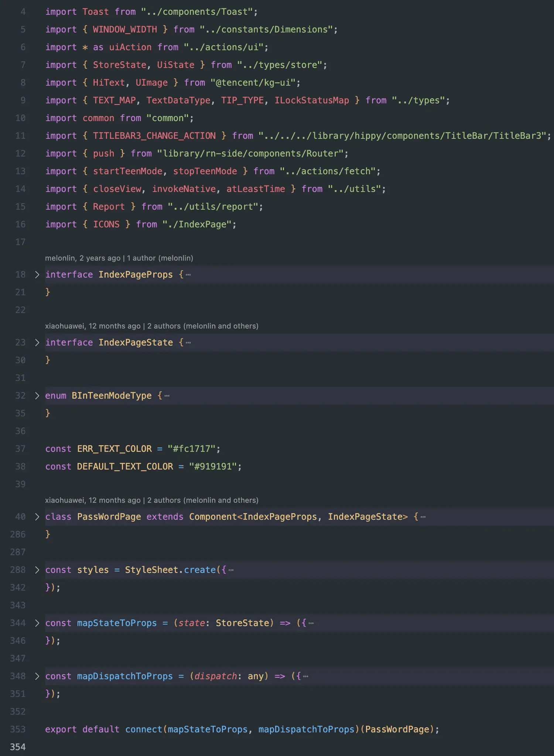Click the "#fc1717" color string value
The height and width of the screenshot is (756, 554).
click(191, 449)
